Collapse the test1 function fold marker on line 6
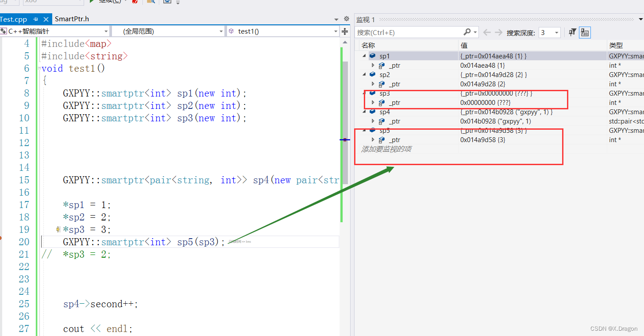Screen dimensions: 644x336 tap(39, 69)
